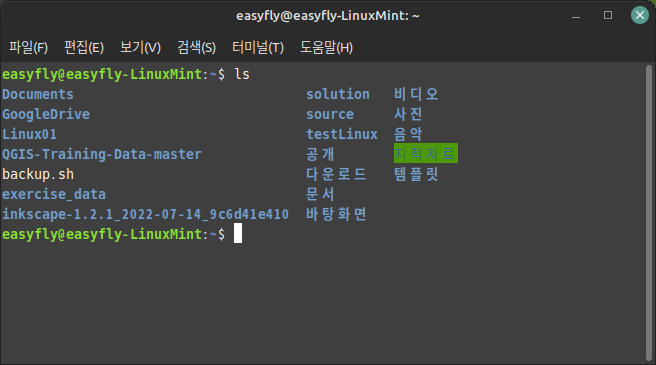Click the terminal vertical scrollbar
656x365 pixels.
coord(649,212)
